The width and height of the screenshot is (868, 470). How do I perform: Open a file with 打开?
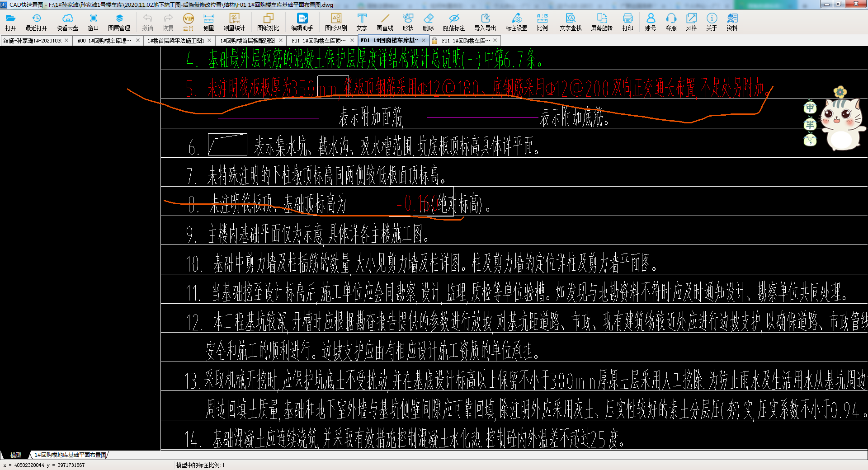(10, 22)
